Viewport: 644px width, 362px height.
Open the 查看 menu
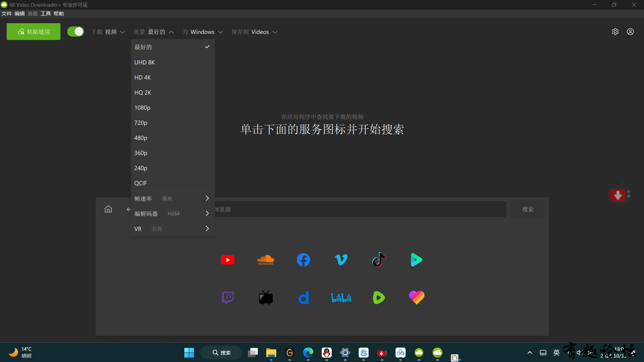[x=33, y=13]
